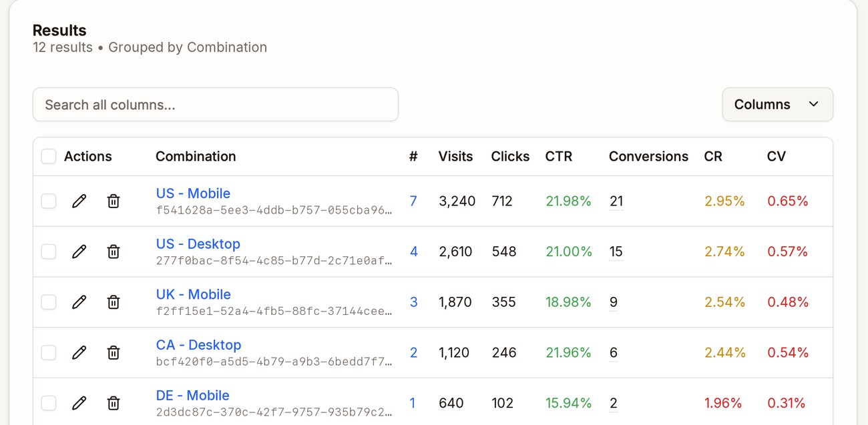
Task: Edit the US - Desktop row
Action: 79,252
